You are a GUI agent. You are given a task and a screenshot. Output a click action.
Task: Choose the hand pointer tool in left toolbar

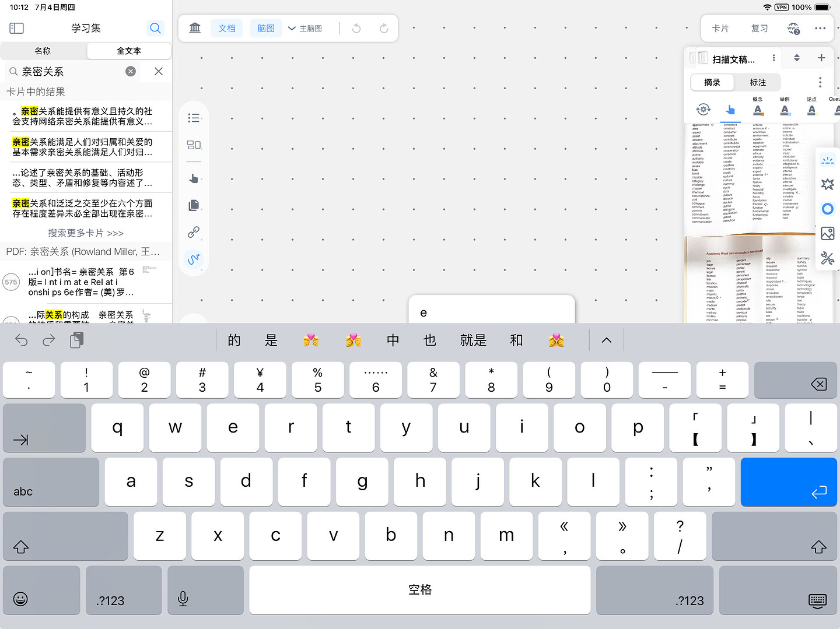(194, 178)
